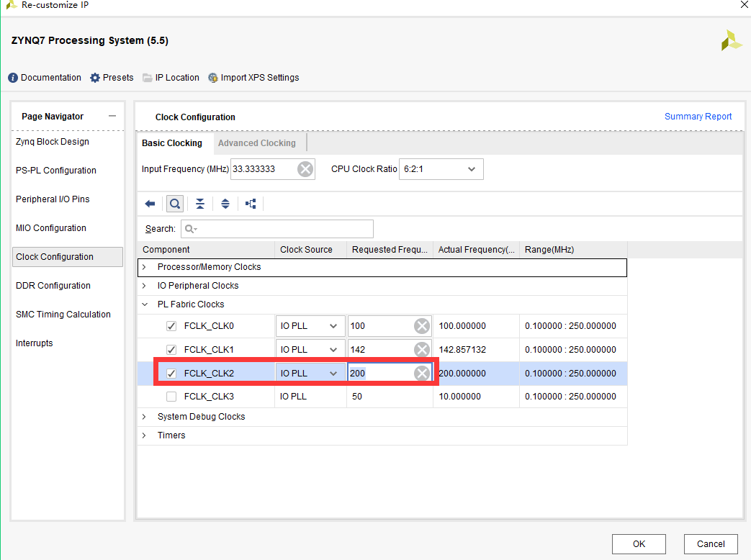
Task: Switch to Advanced Clocking tab
Action: 257,143
